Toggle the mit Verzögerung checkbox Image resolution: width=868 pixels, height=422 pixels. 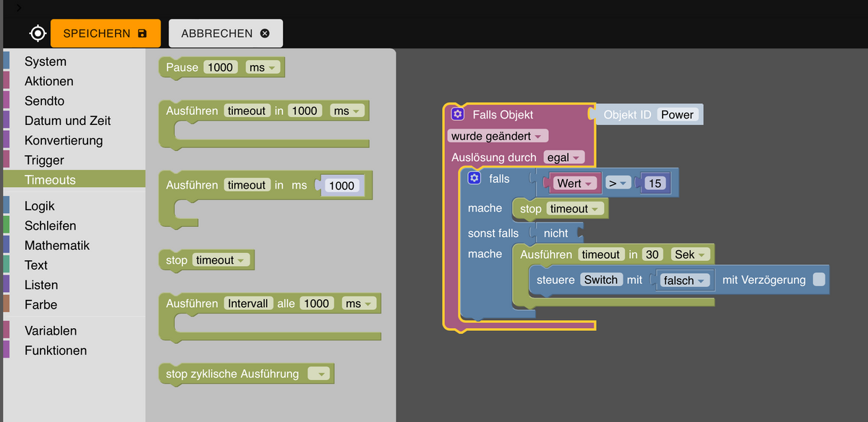click(819, 280)
